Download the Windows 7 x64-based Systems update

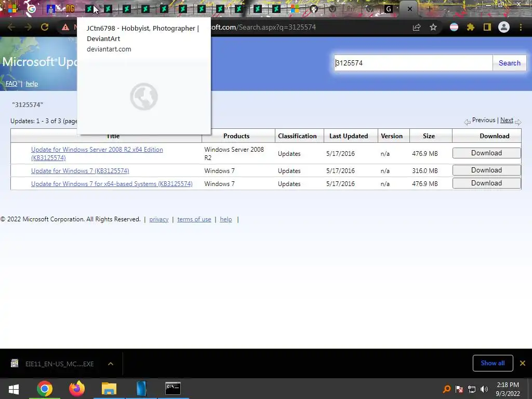[x=486, y=183]
